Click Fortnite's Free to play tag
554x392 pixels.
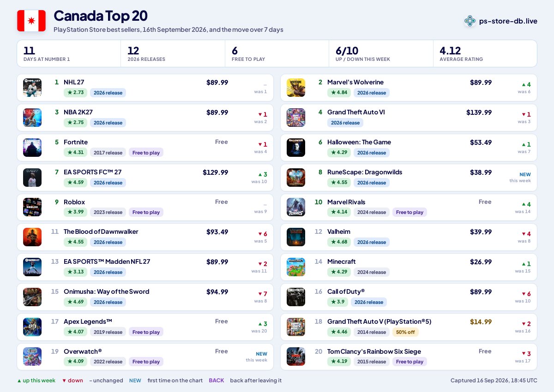click(146, 153)
